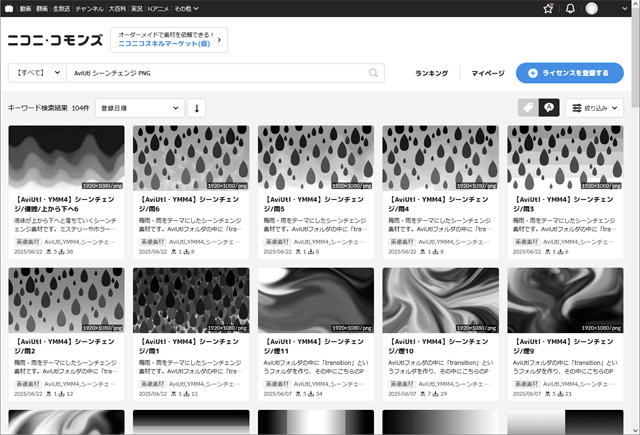
Task: Switch to keyword search mode
Action: pos(548,107)
